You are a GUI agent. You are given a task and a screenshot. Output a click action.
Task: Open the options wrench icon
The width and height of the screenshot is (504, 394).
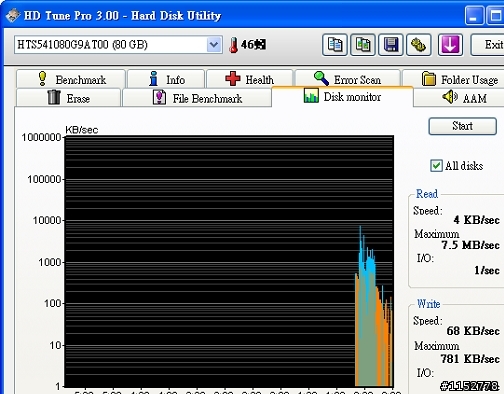tap(419, 45)
